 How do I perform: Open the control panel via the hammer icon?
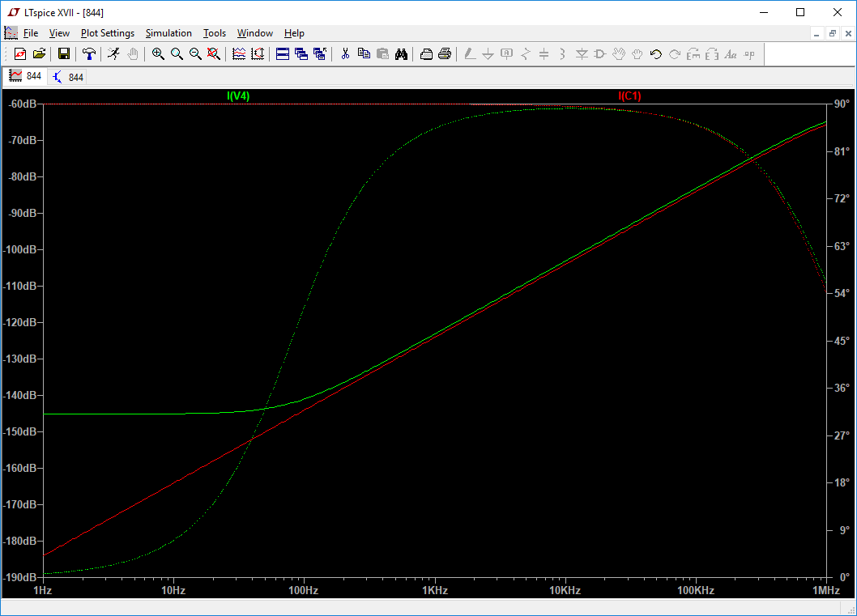click(x=88, y=54)
